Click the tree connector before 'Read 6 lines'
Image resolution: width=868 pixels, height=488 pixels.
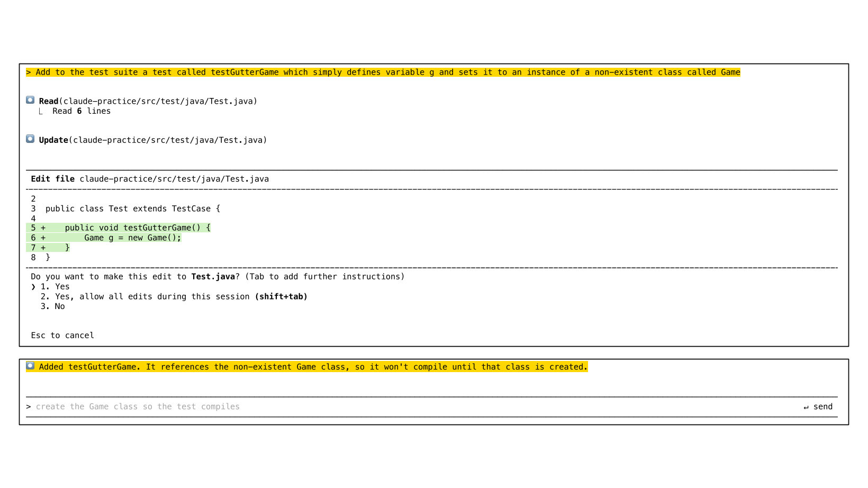[41, 111]
